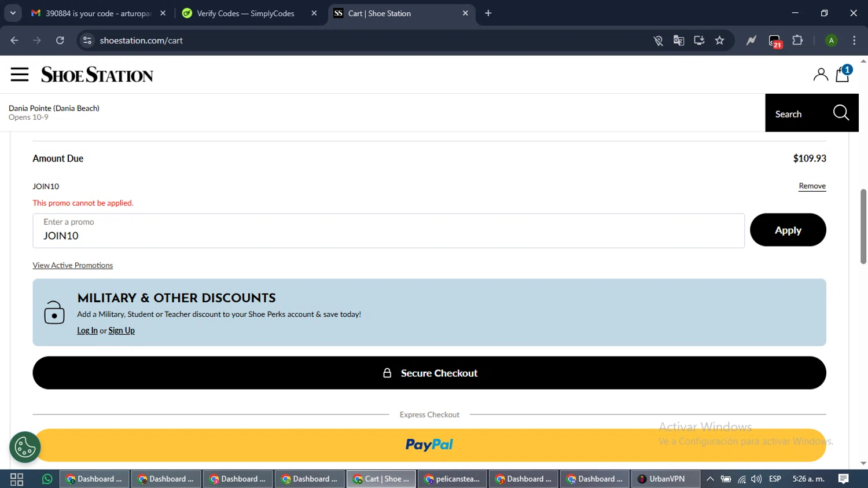The width and height of the screenshot is (868, 488).
Task: Open the Chrome profile avatar A
Action: (831, 41)
